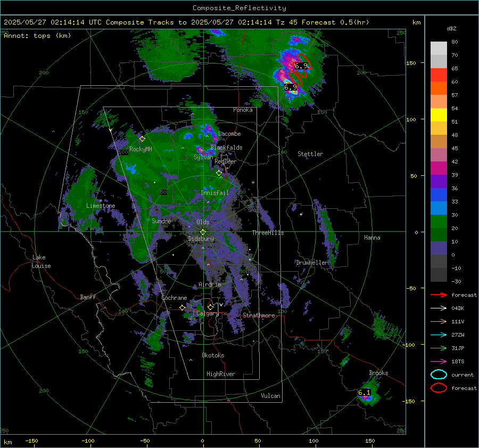Screen dimensions: 479x448
Task: Click the Innisfail city label
Action: [x=214, y=193]
